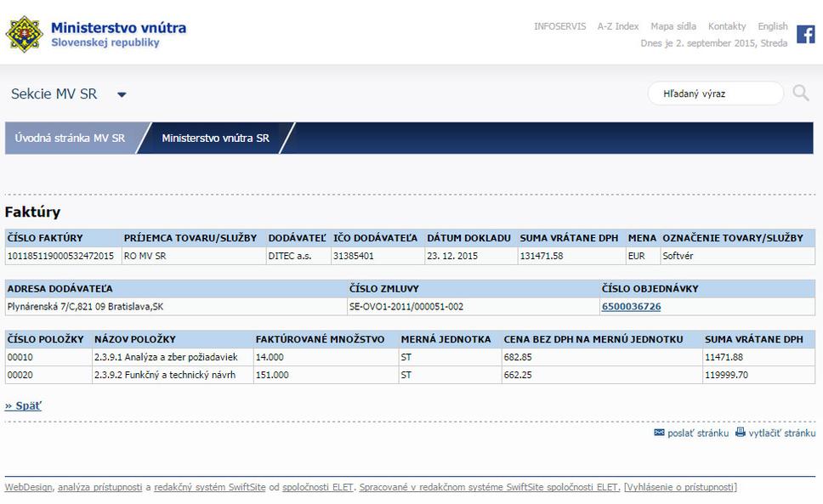The image size is (823, 504).
Task: Open Spracované v redakčnom systéme SwiftSite link
Action: pyautogui.click(x=489, y=487)
